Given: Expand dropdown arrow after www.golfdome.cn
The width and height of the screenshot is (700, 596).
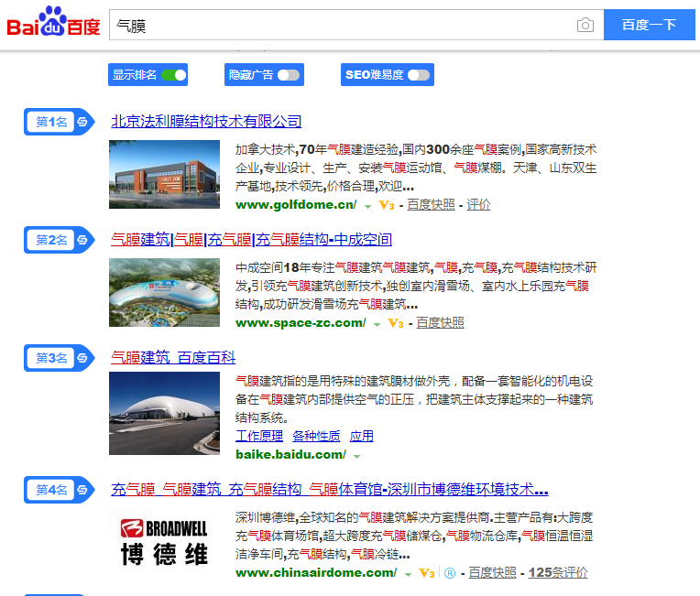Looking at the screenshot, I should [x=367, y=206].
